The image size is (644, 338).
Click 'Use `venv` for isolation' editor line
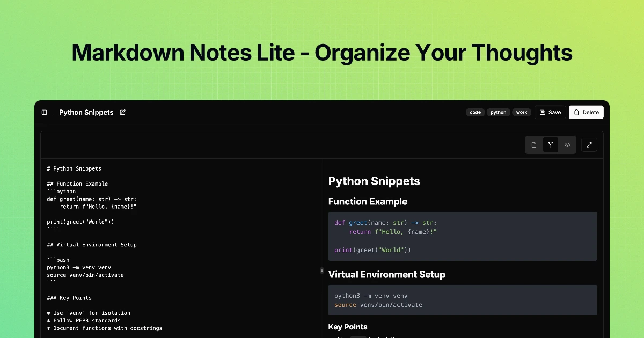coord(89,313)
